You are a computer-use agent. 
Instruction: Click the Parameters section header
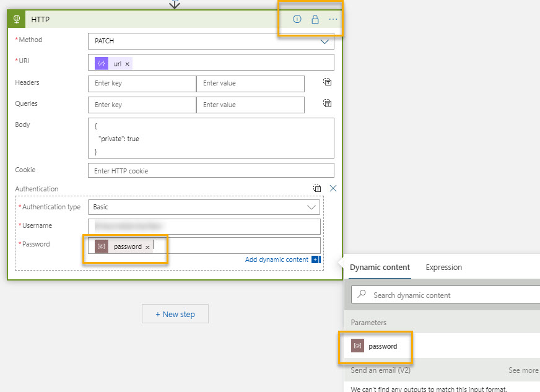(368, 323)
